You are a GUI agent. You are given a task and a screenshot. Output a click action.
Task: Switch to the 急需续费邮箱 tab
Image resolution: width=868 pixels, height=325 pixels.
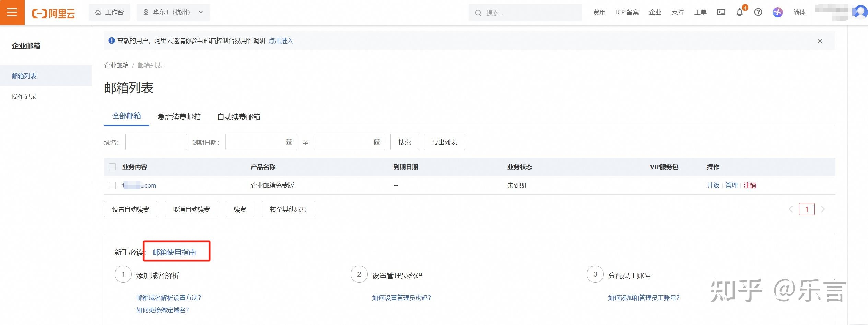179,117
